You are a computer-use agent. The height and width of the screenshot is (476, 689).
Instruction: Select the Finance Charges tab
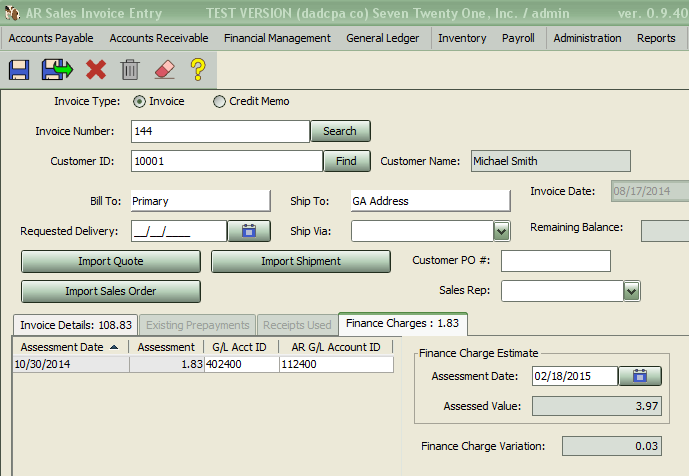[x=403, y=323]
